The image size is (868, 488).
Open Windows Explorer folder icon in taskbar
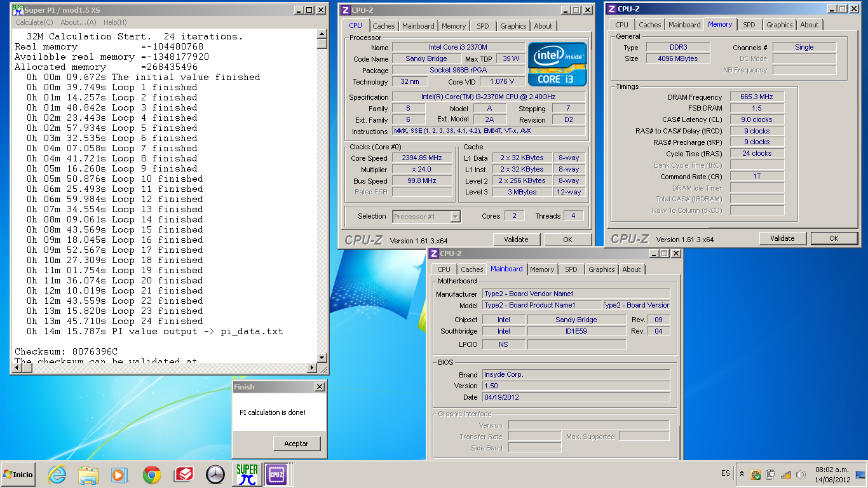[88, 474]
